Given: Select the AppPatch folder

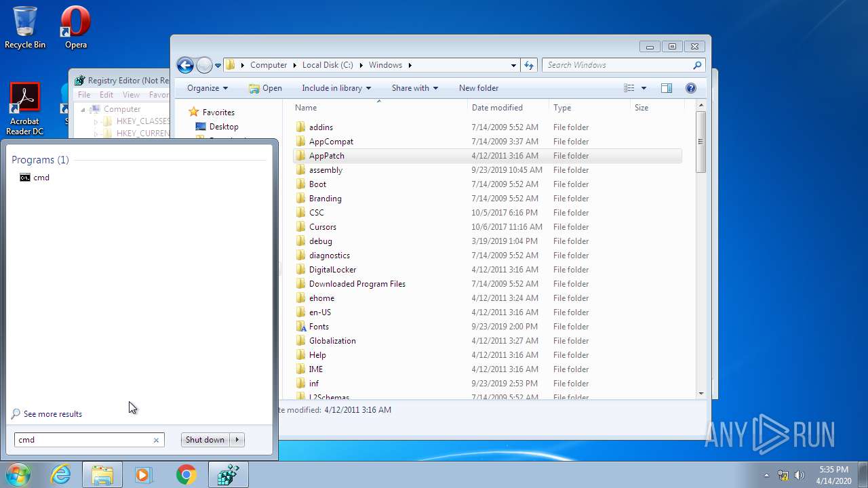Looking at the screenshot, I should (x=488, y=156).
